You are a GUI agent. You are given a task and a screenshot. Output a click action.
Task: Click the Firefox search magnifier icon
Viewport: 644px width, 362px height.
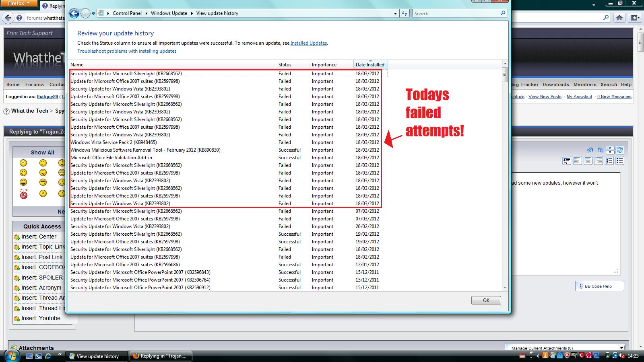point(606,17)
